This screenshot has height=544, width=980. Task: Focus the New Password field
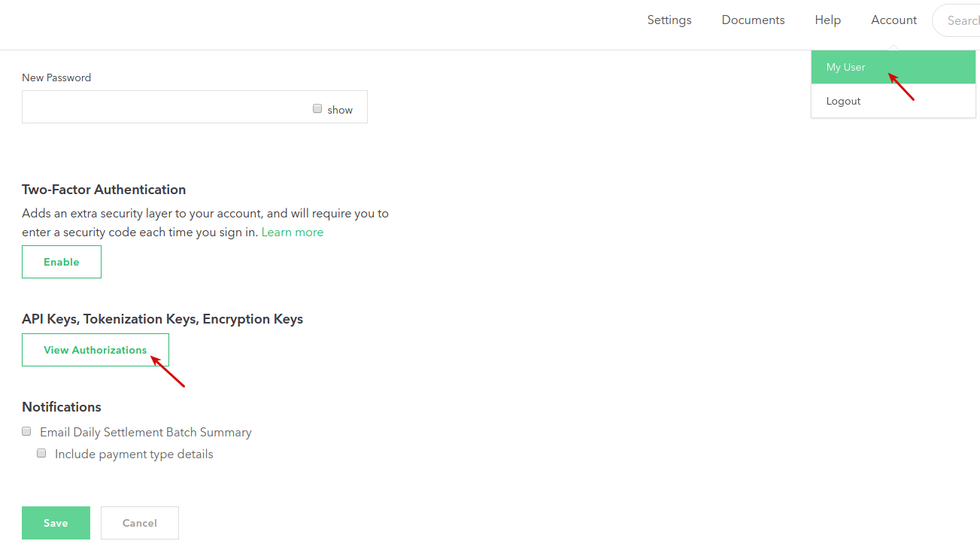coord(195,107)
